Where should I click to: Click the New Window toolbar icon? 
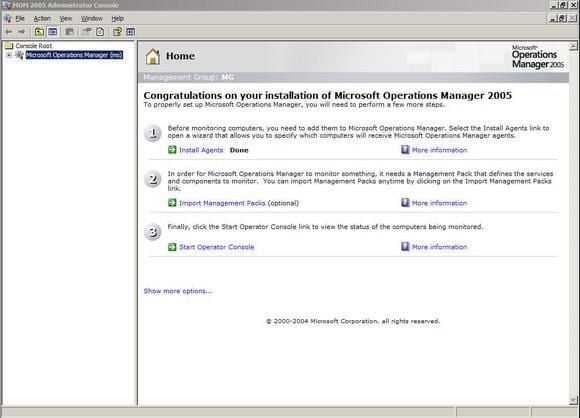[70, 32]
